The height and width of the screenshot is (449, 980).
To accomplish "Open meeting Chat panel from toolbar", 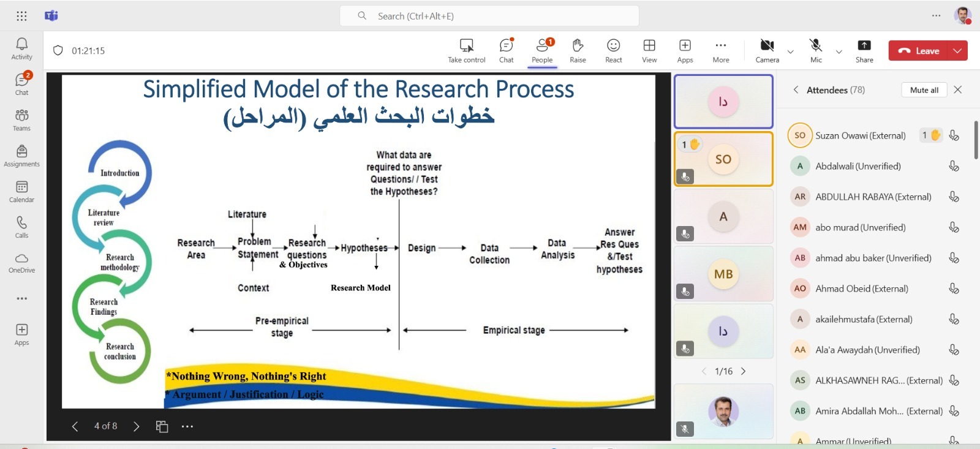I will [506, 50].
